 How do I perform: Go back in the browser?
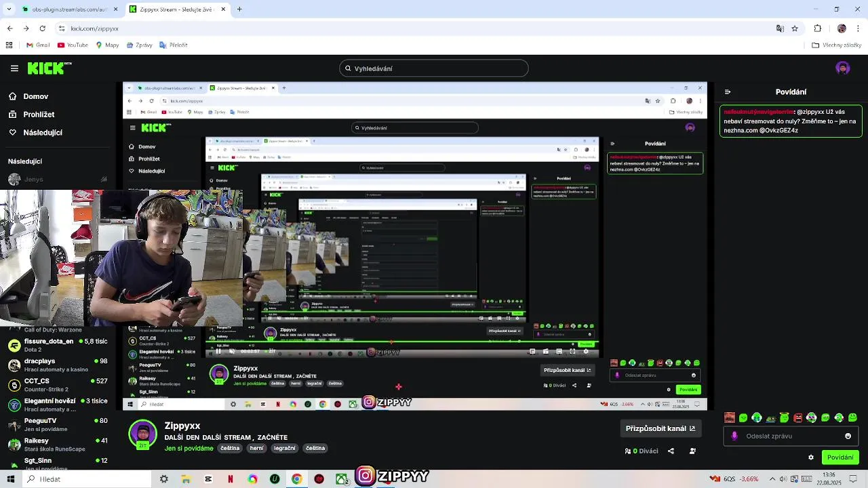click(9, 28)
